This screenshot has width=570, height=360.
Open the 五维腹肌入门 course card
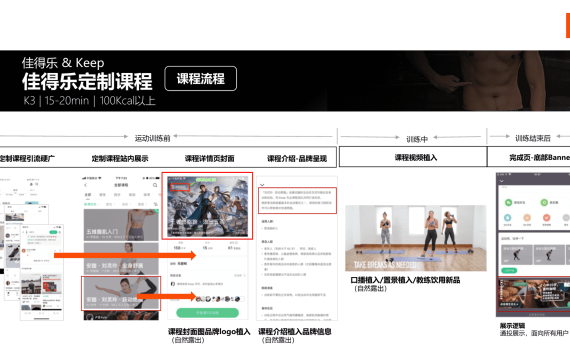click(x=121, y=225)
